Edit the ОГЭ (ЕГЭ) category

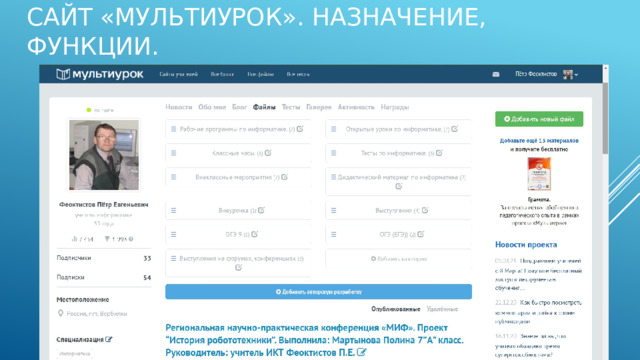pyautogui.click(x=420, y=234)
